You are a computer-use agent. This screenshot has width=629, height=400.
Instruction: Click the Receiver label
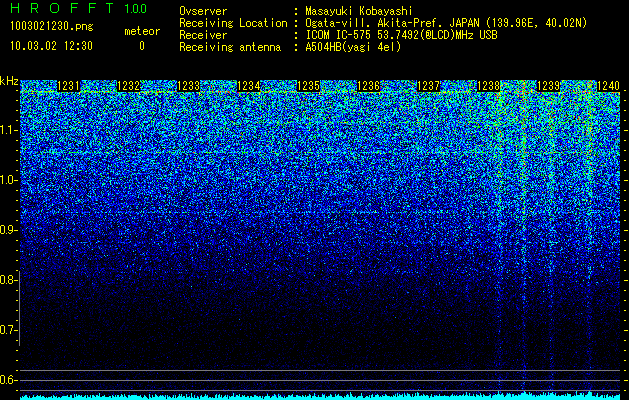[x=203, y=35]
